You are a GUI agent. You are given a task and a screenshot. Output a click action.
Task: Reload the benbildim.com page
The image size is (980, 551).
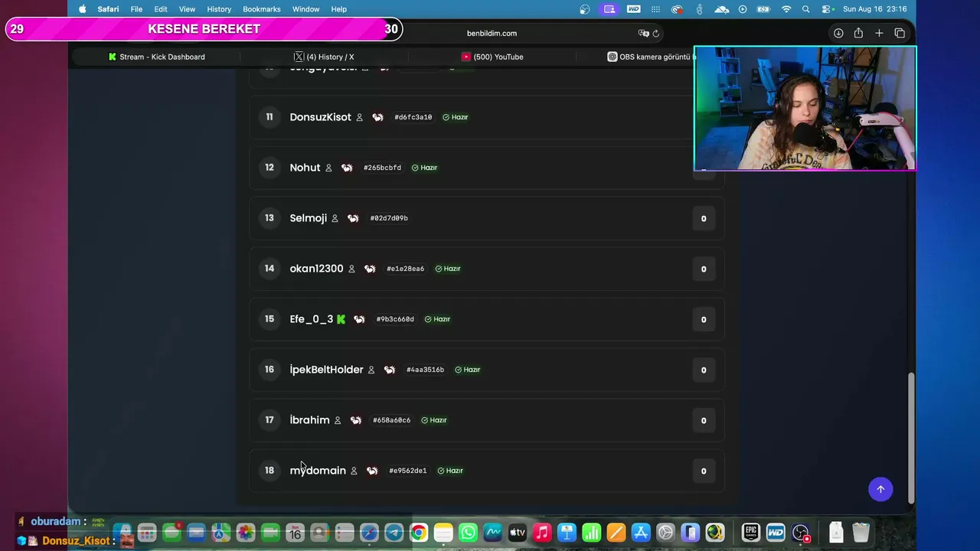coord(656,34)
